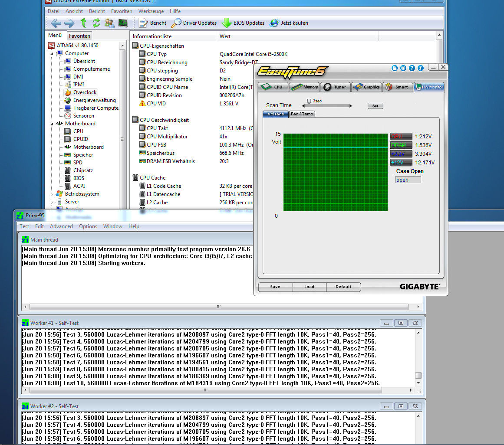Toggle the +3.3V voltage graph line

click(x=401, y=154)
